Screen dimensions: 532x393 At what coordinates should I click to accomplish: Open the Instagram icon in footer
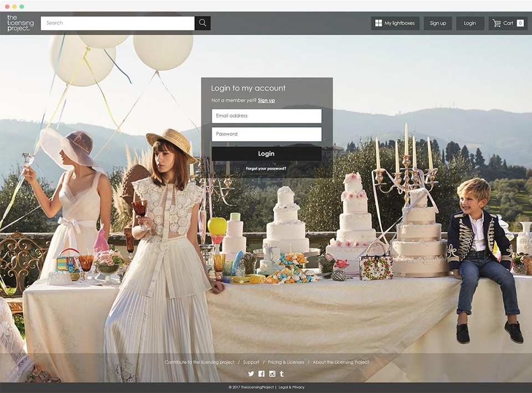click(x=272, y=374)
